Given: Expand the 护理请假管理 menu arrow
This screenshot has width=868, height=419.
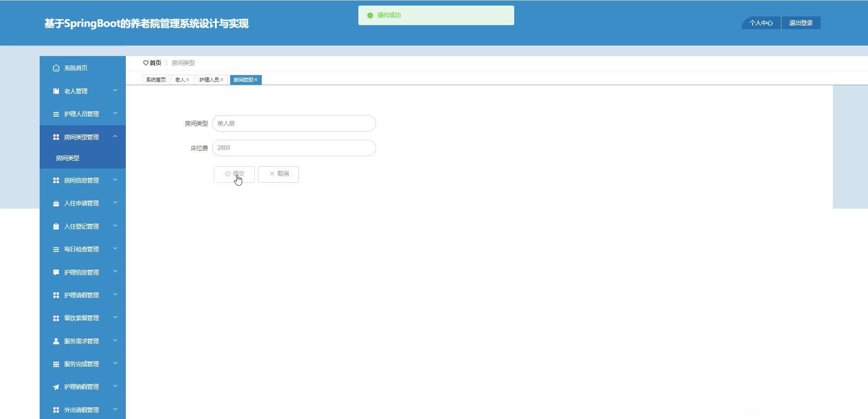Looking at the screenshot, I should coord(115,295).
